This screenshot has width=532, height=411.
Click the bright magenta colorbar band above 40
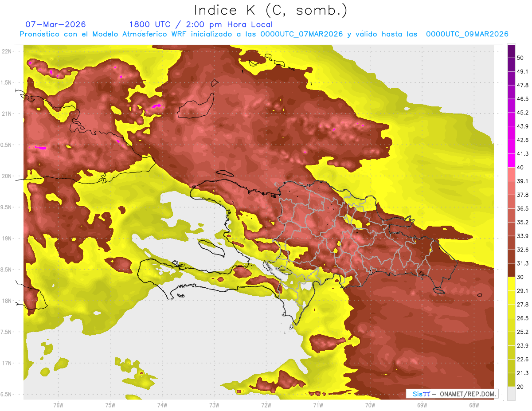pyautogui.click(x=512, y=160)
